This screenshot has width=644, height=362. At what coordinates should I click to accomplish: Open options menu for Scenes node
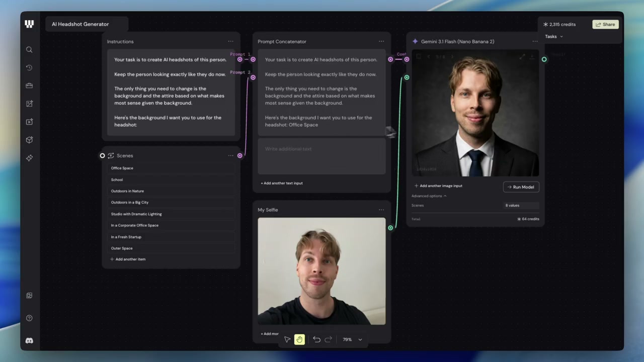tap(230, 155)
